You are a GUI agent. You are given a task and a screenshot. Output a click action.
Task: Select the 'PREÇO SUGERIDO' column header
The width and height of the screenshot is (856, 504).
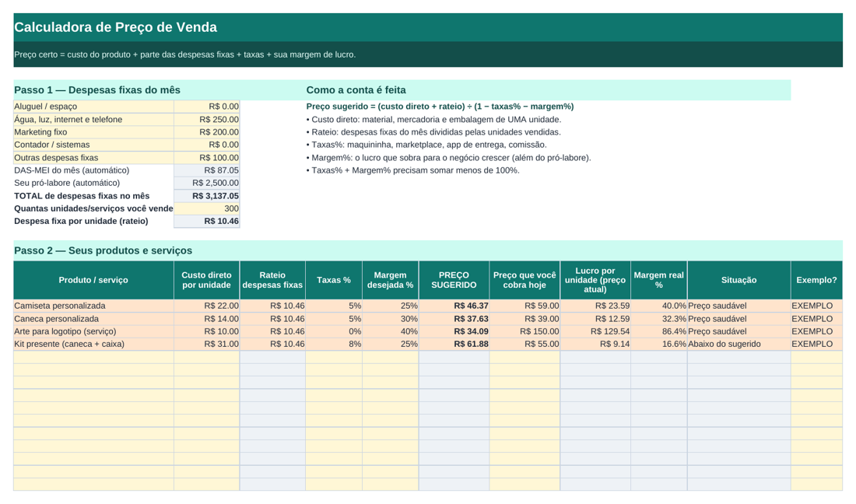(454, 280)
